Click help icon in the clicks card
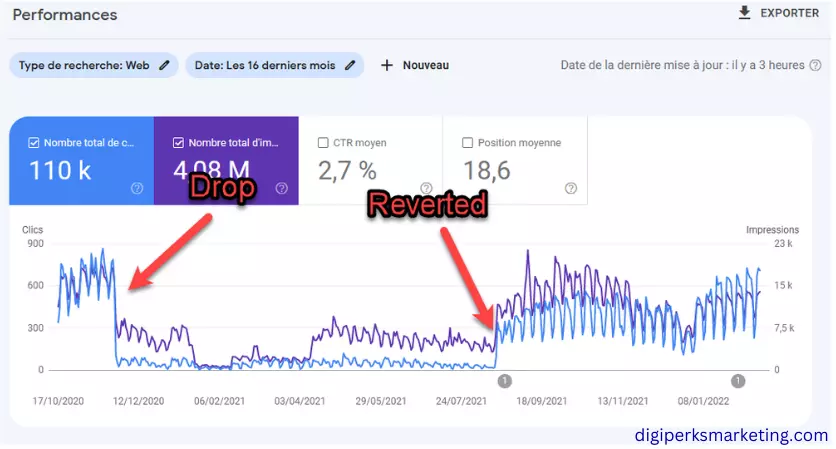Viewport: 836px width, 449px height. pyautogui.click(x=137, y=188)
